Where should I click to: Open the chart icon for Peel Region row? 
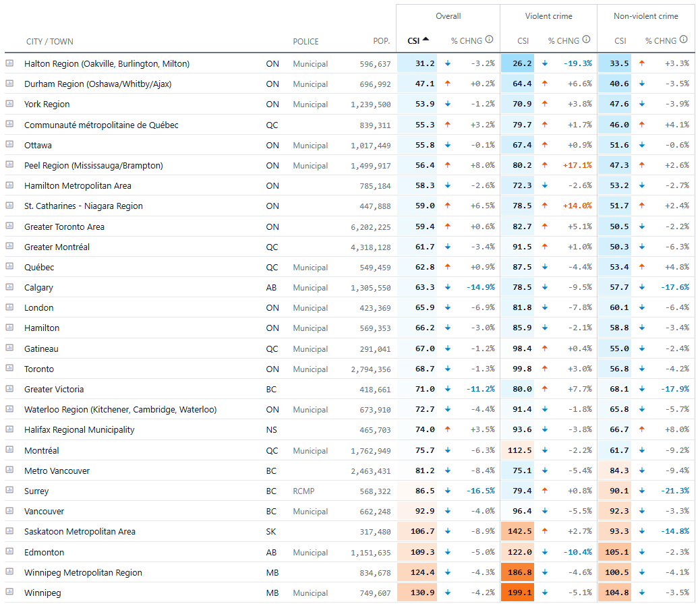(x=9, y=164)
